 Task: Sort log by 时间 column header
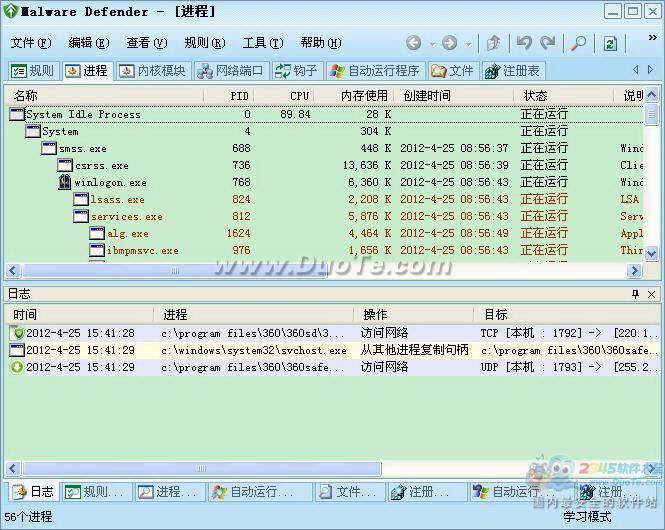point(79,315)
